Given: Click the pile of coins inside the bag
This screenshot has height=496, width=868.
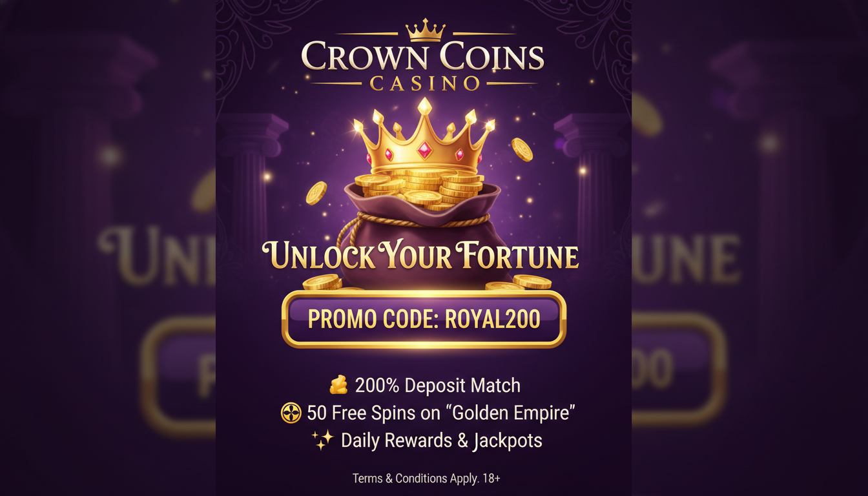Looking at the screenshot, I should [420, 188].
